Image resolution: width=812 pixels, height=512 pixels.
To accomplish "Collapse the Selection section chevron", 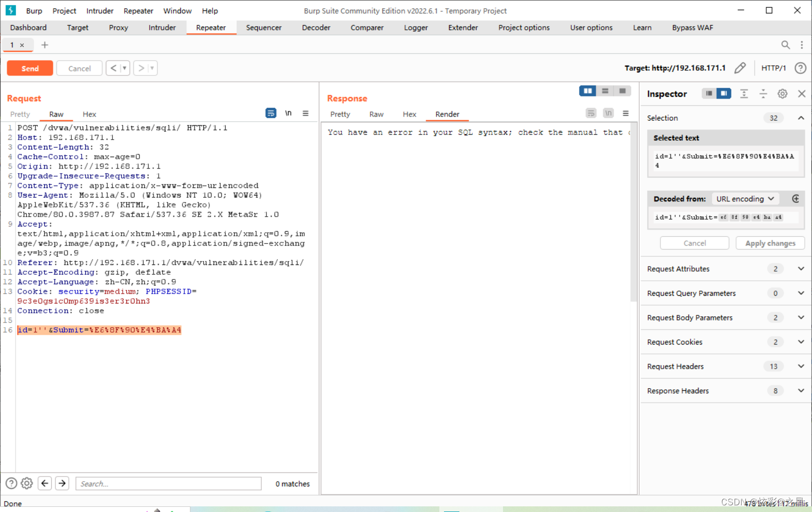I will [801, 118].
